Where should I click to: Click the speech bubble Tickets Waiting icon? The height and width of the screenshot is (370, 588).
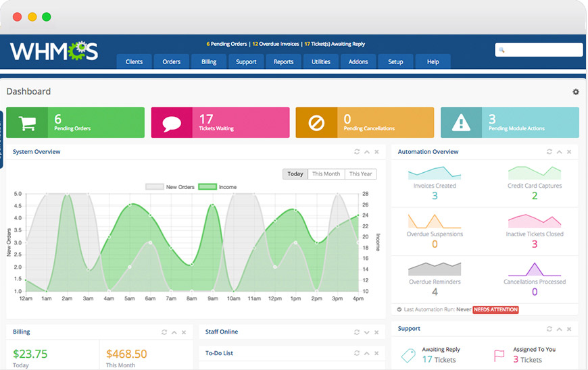click(x=172, y=123)
